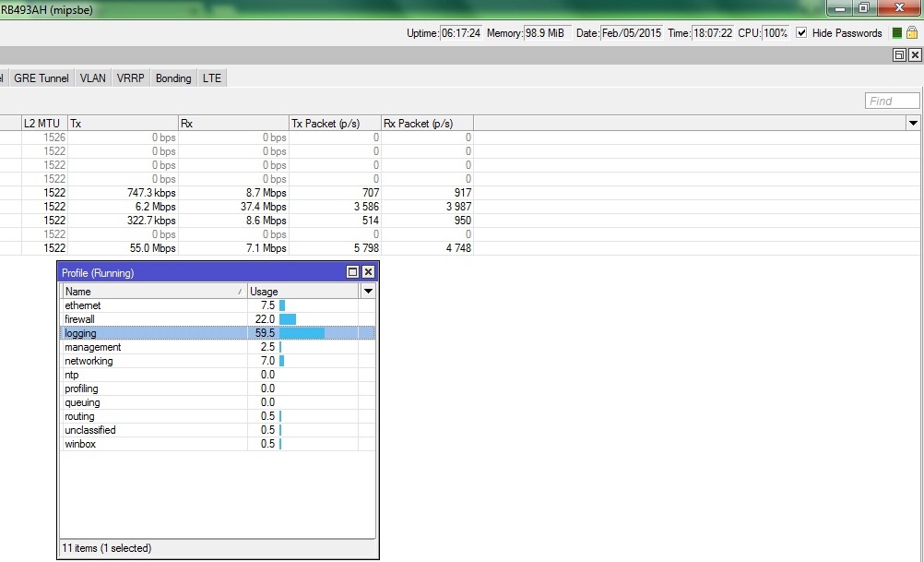Maximize the Profile (Running) window

tap(352, 272)
